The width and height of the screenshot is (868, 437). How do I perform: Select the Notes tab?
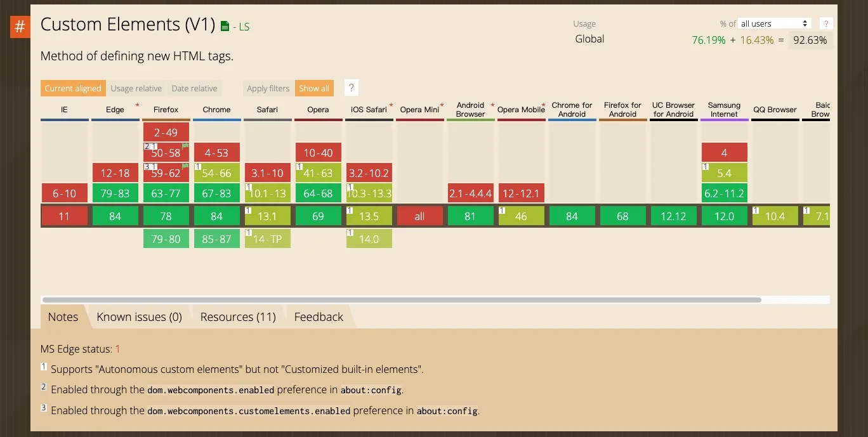[63, 316]
